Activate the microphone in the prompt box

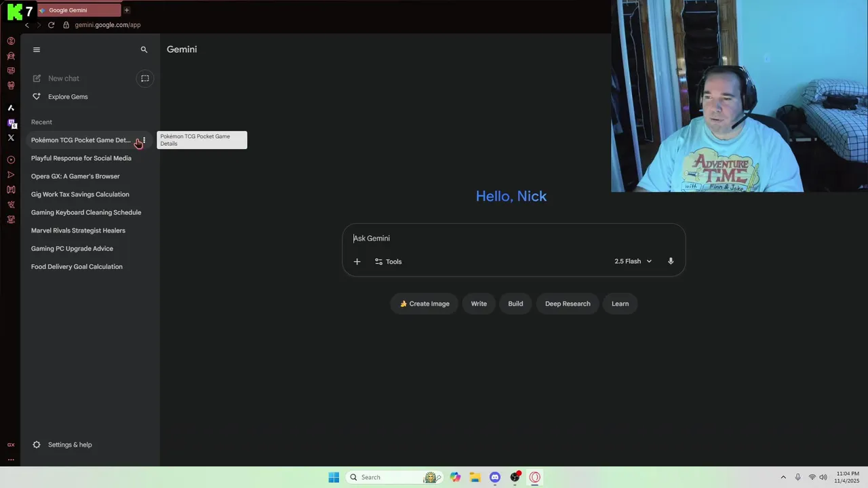coord(671,262)
